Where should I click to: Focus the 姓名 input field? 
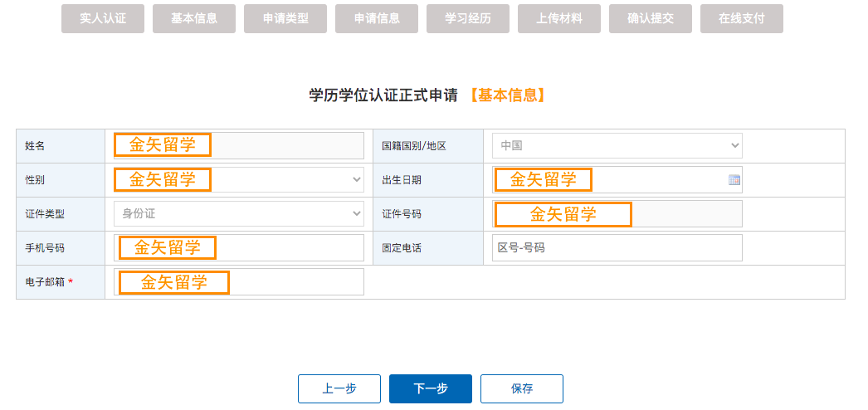(239, 145)
